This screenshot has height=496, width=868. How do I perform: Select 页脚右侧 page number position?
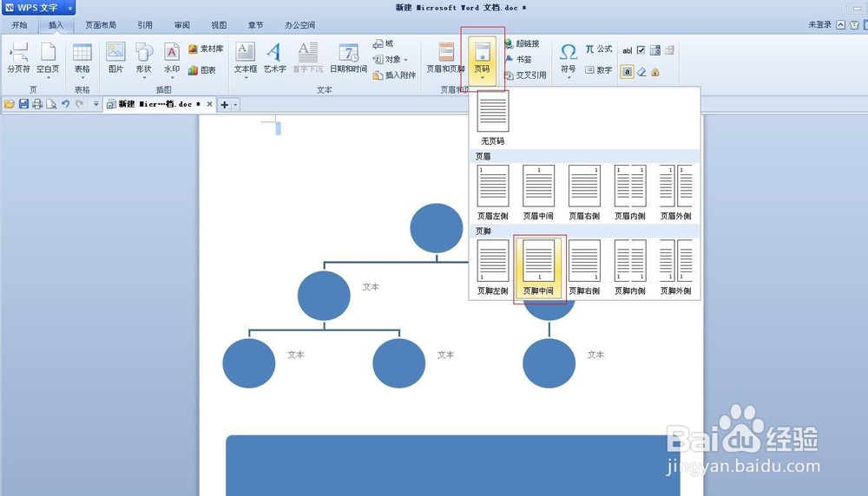coord(584,268)
